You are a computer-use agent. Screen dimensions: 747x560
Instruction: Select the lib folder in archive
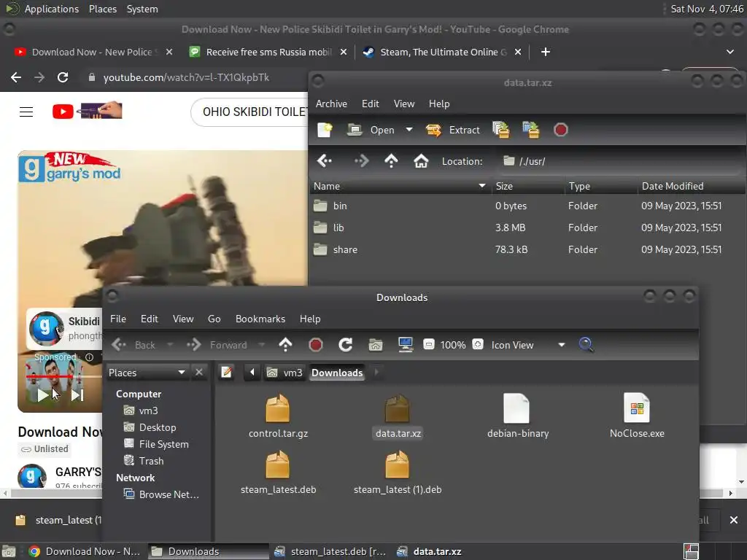click(527, 227)
